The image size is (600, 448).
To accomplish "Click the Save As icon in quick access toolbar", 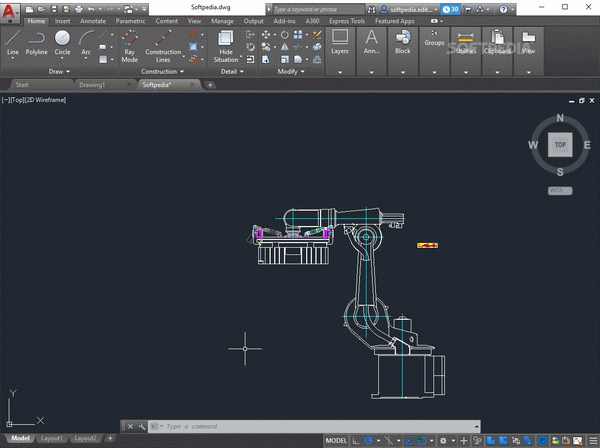I will coord(67,9).
